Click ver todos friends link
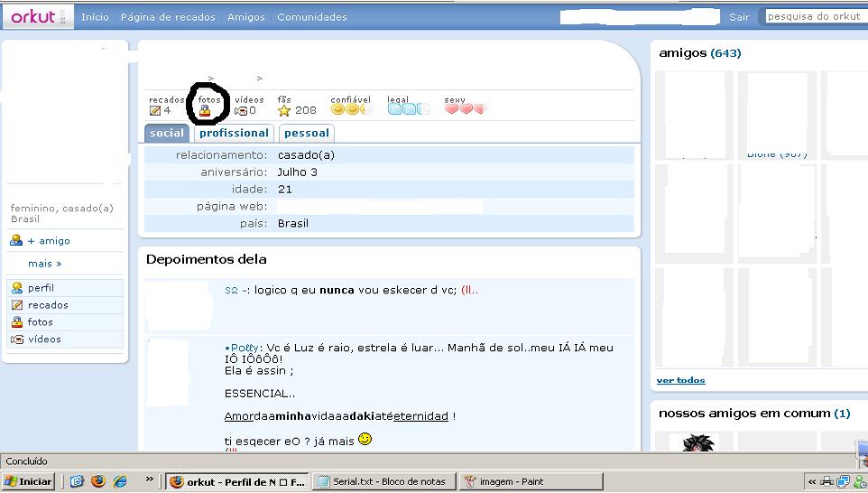This screenshot has height=493, width=868. (681, 380)
